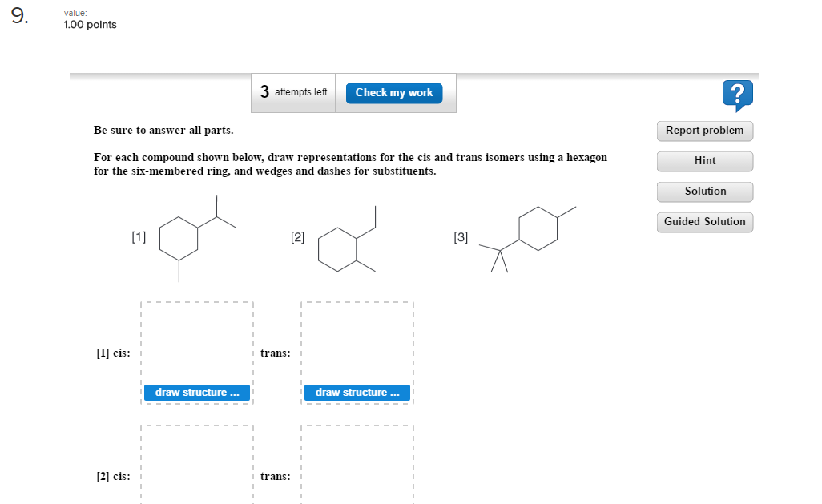822x504 pixels.
Task: Open the Hint panel
Action: (704, 161)
